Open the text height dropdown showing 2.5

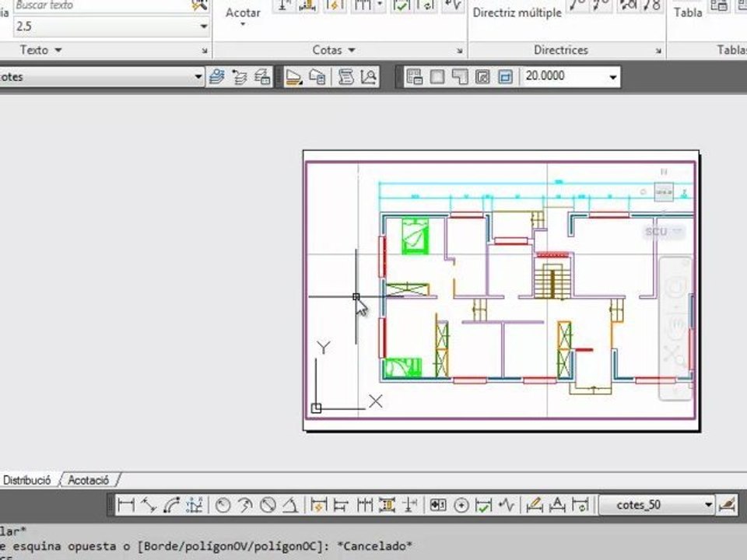(x=204, y=26)
